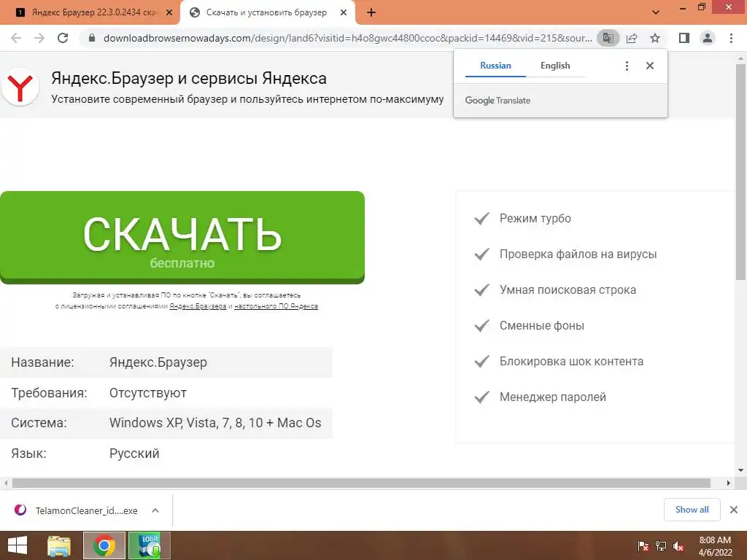Click the address bar URL field

(348, 38)
